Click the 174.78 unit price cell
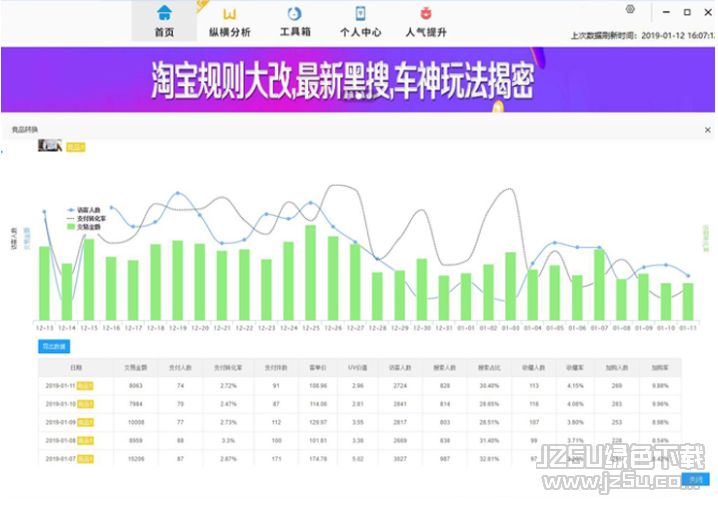The image size is (718, 508). [x=318, y=459]
